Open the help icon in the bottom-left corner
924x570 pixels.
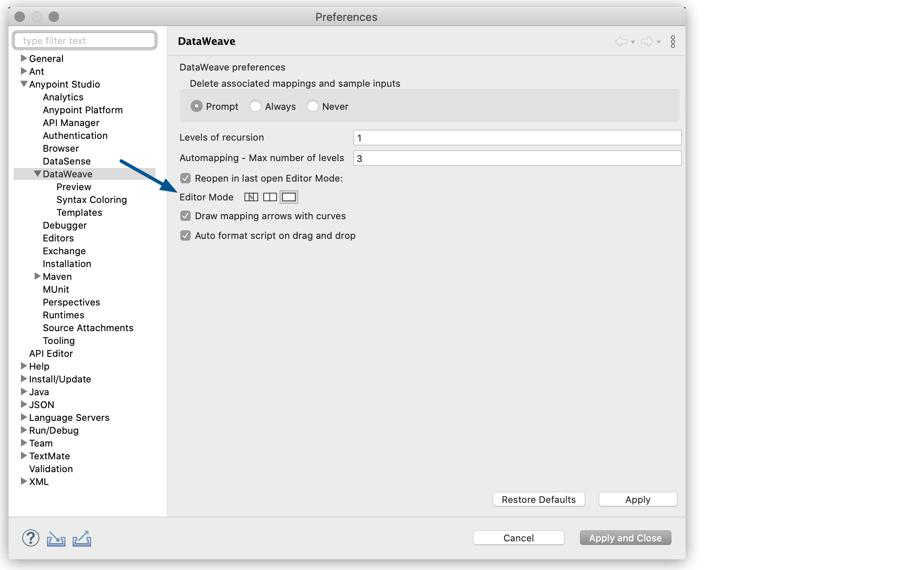tap(30, 539)
